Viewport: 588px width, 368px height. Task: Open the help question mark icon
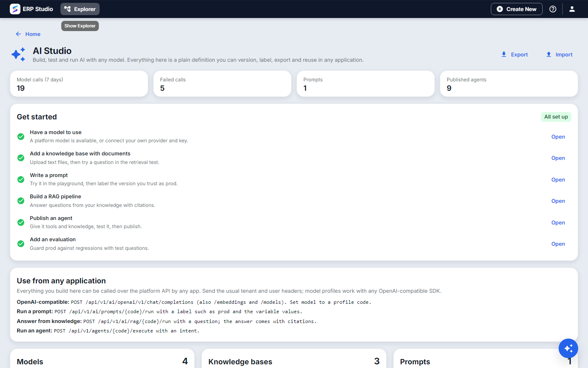[553, 9]
